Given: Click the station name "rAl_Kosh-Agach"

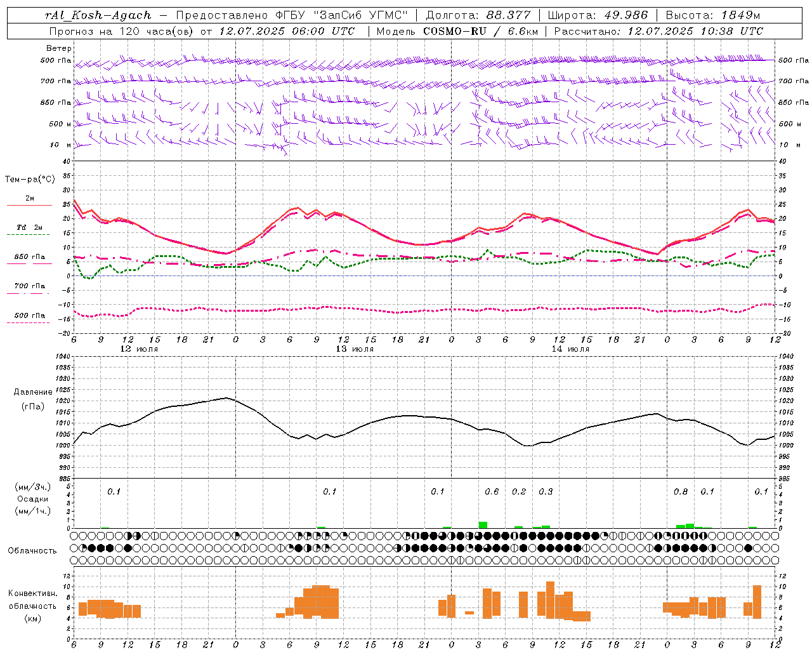Looking at the screenshot, I should tap(98, 15).
